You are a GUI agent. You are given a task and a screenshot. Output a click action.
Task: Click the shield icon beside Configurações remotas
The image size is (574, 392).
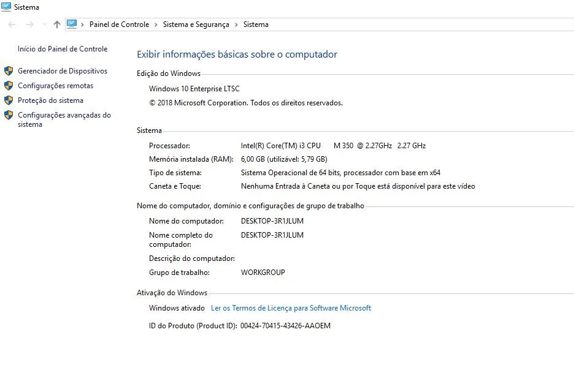click(x=9, y=86)
